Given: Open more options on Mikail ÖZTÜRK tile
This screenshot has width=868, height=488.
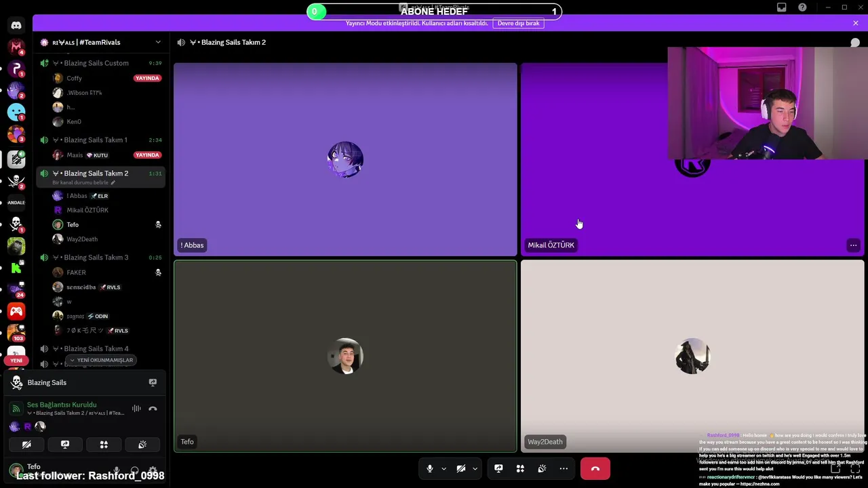Looking at the screenshot, I should click(x=853, y=245).
